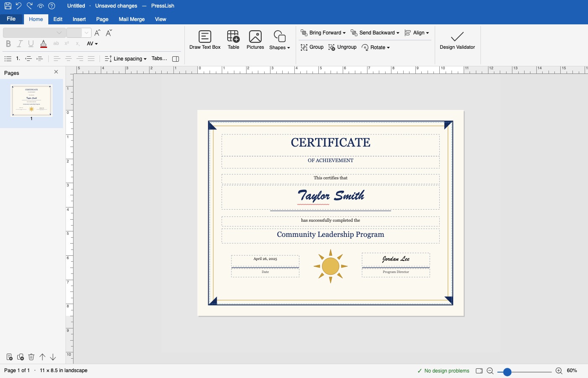Toggle Italic formatting
588x378 pixels.
tap(19, 44)
